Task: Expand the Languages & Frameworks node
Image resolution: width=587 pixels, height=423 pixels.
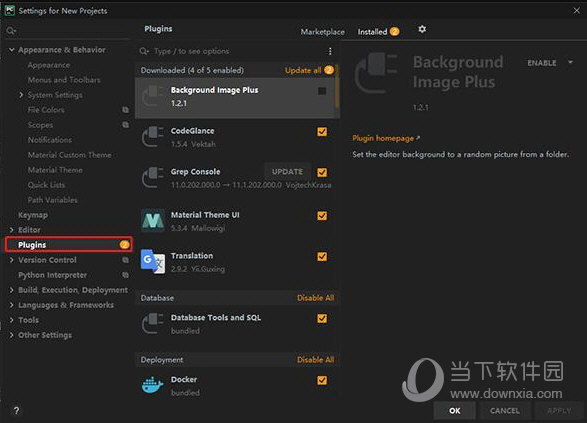Action: click(12, 305)
